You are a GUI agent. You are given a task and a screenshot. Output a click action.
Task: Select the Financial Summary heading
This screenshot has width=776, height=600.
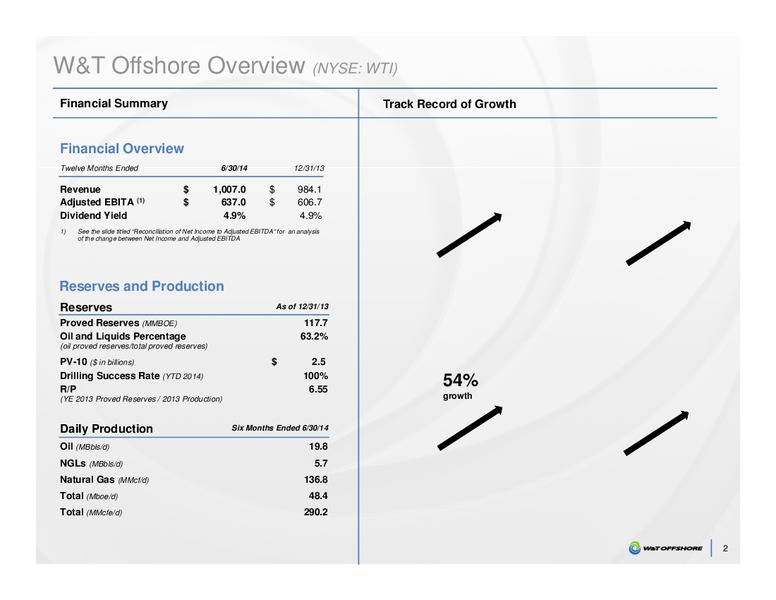coord(114,103)
